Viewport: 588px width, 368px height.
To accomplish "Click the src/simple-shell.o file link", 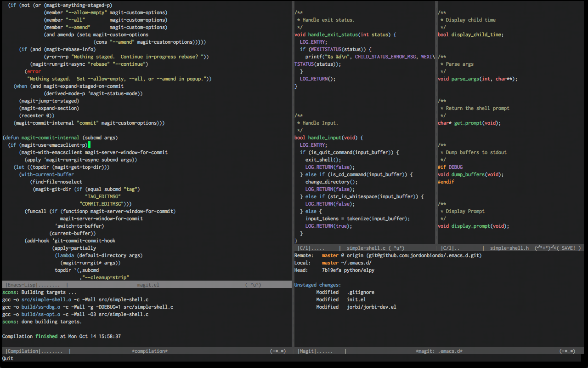I will (46, 299).
